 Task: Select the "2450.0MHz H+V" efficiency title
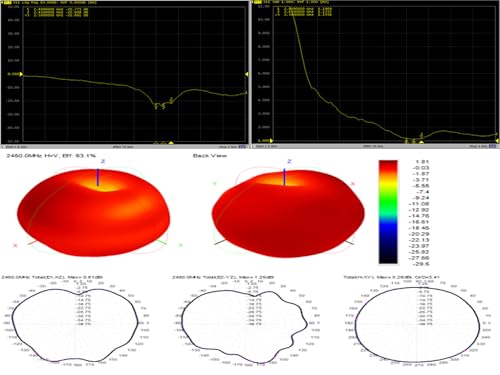(51, 156)
